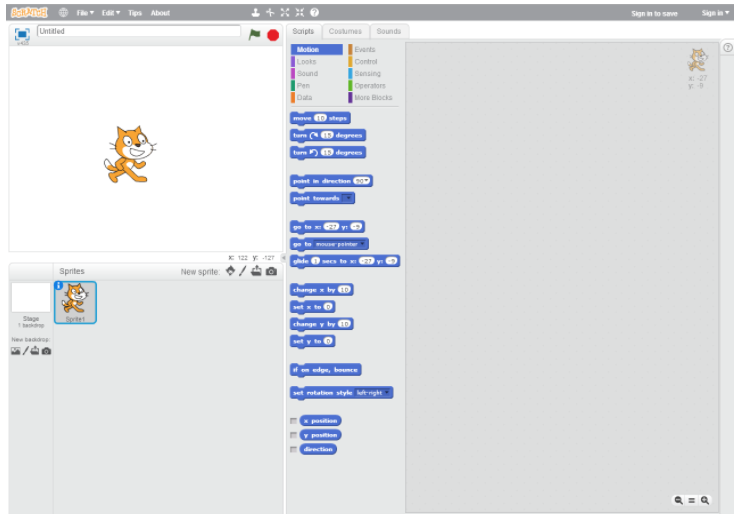Select the Control block category

(373, 62)
